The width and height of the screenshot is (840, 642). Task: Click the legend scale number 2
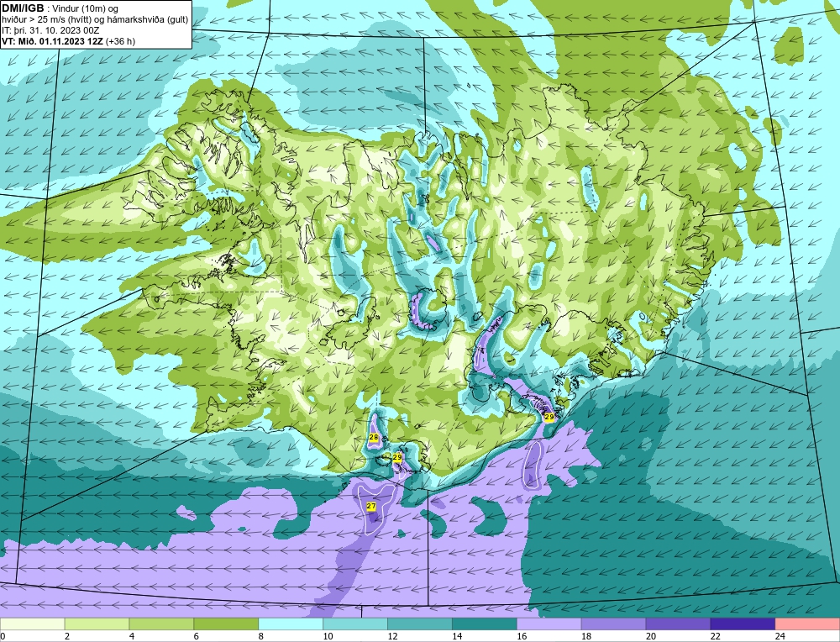pos(67,636)
